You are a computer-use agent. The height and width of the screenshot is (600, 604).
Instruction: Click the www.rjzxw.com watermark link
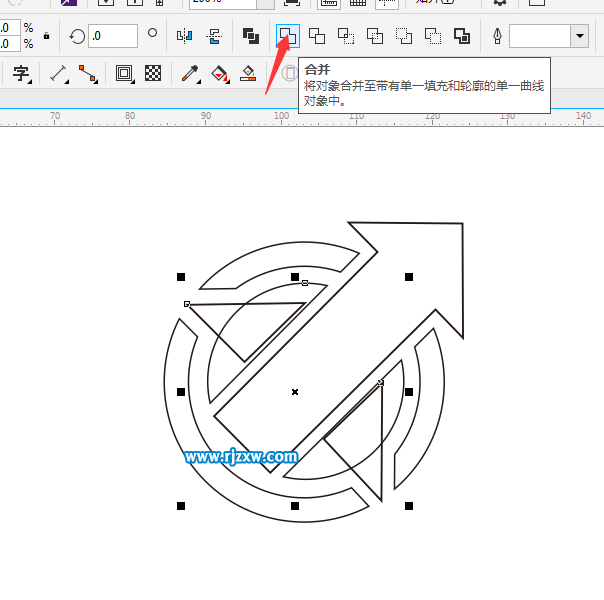pos(241,457)
